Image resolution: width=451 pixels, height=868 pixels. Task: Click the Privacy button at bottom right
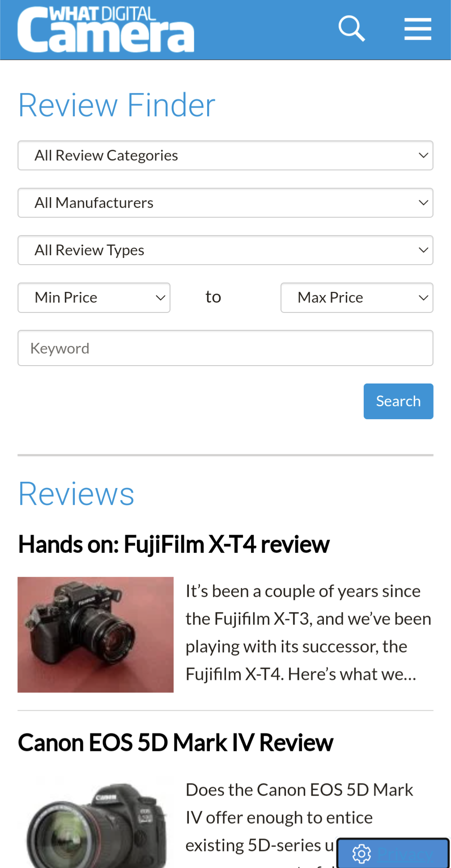tap(393, 854)
